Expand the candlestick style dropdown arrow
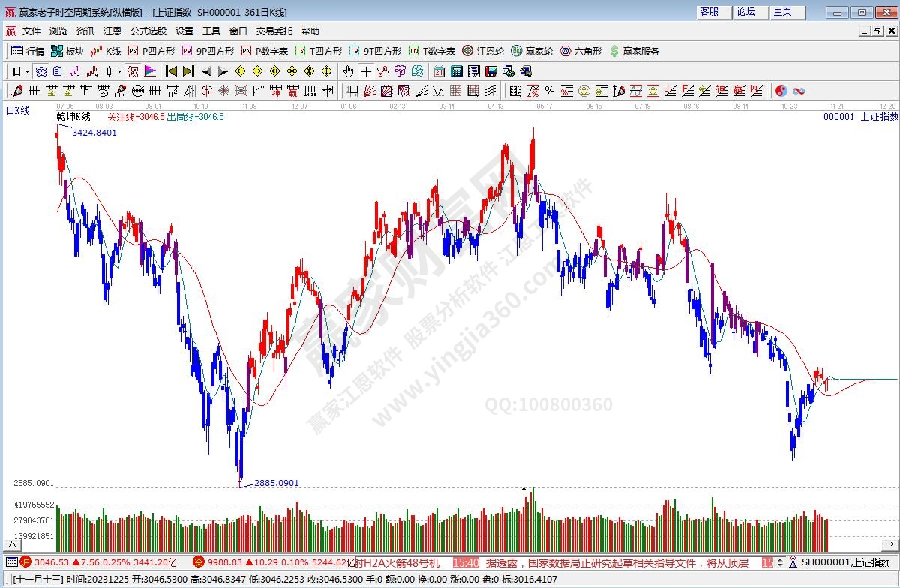Screen dimensions: 900x588 point(119,71)
